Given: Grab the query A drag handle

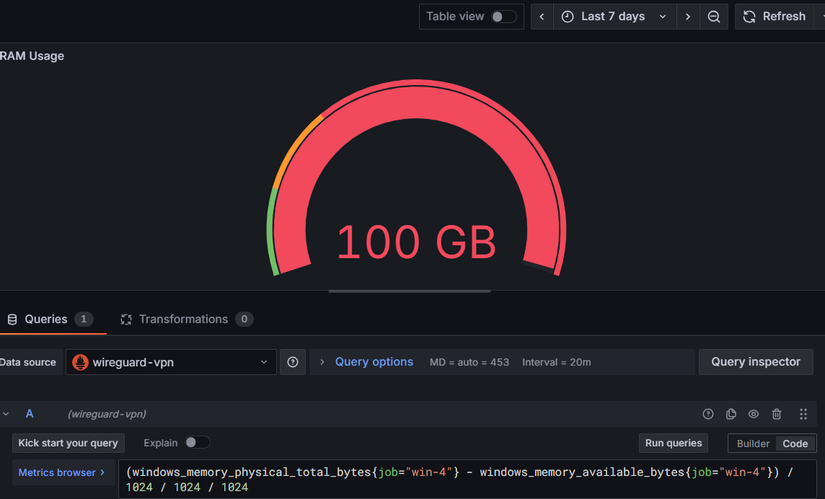Looking at the screenshot, I should coord(803,414).
